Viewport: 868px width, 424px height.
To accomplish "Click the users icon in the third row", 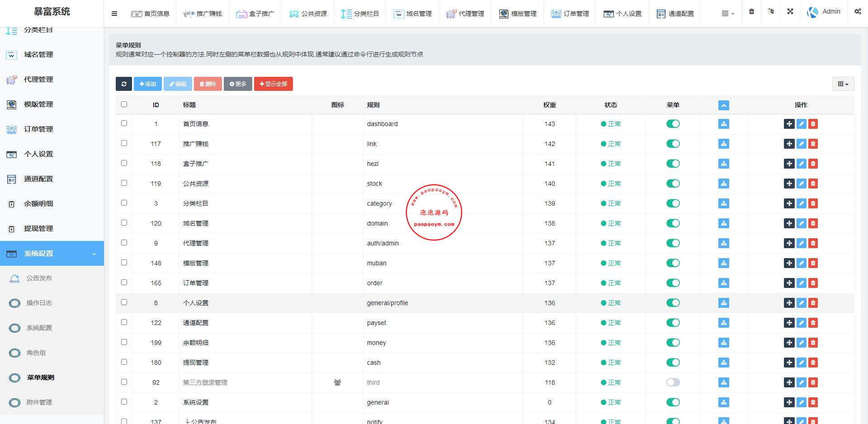I will pos(337,382).
